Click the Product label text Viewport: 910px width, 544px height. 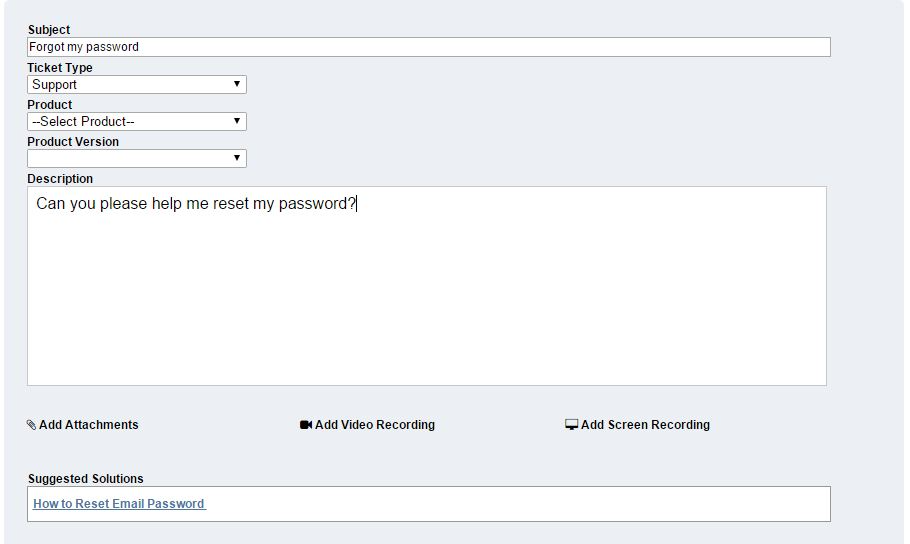[50, 105]
